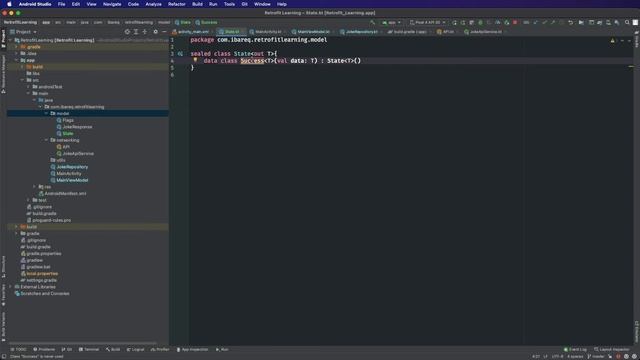Open the Event Log
This screenshot has height=360, width=640.
point(575,350)
